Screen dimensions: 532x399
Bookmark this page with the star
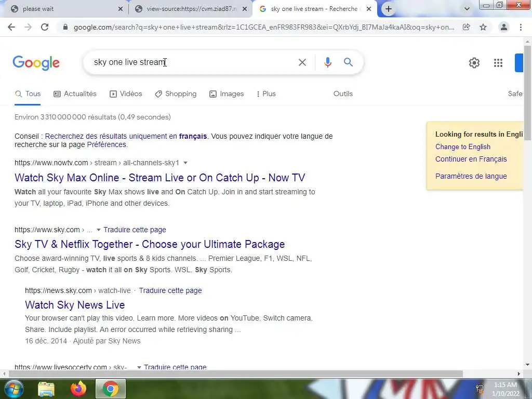[x=483, y=27]
